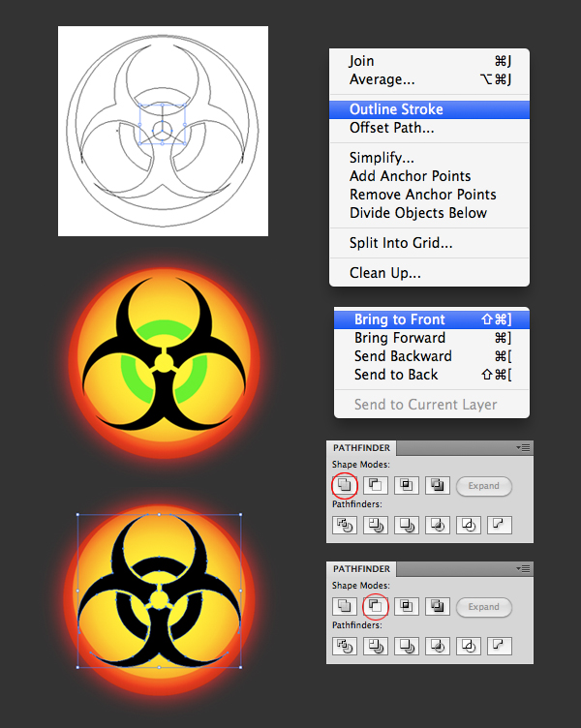Click Divide in the upper Pathfinder panel
This screenshot has width=581, height=728.
(344, 525)
